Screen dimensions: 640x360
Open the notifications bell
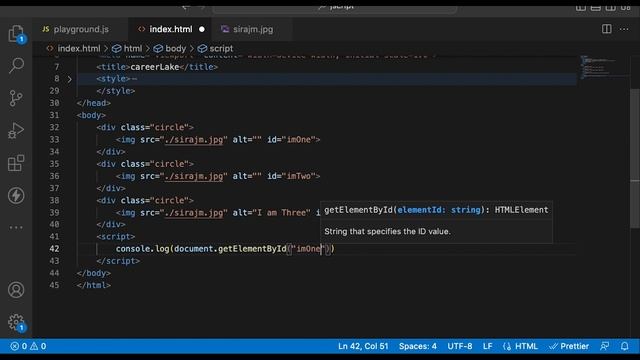coord(624,346)
